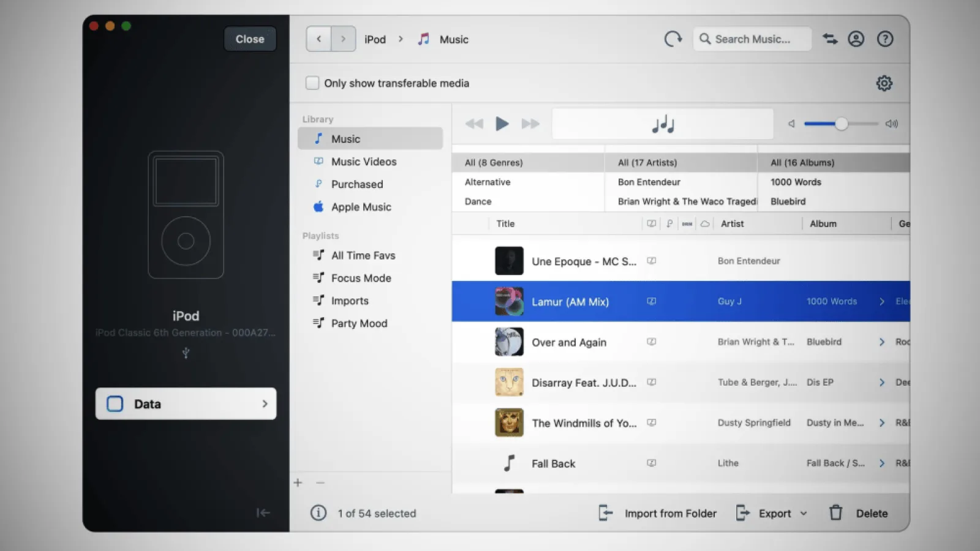Expand chevron on Fall Back row
The width and height of the screenshot is (980, 551).
(x=882, y=463)
